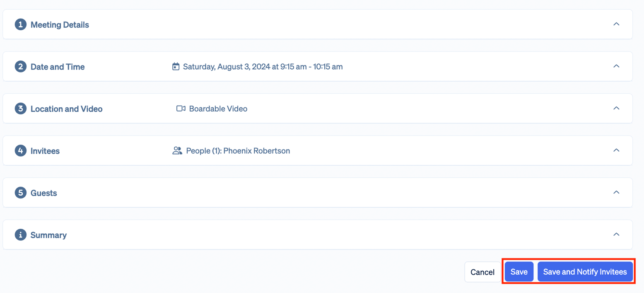
Task: Cancel the meeting edits
Action: (x=482, y=271)
